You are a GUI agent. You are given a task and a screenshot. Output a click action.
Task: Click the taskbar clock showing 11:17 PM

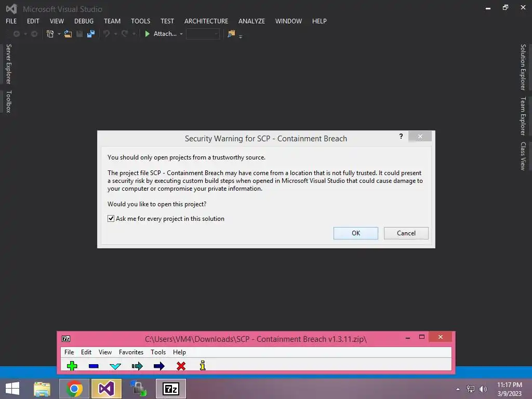(x=510, y=389)
